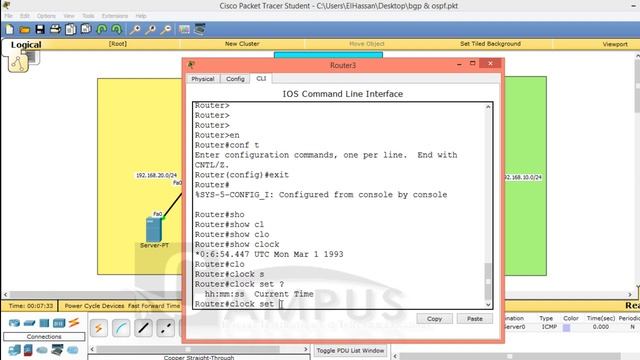This screenshot has height=360, width=640.
Task: Select the Security device category icon
Action: pyautogui.click(x=28, y=350)
